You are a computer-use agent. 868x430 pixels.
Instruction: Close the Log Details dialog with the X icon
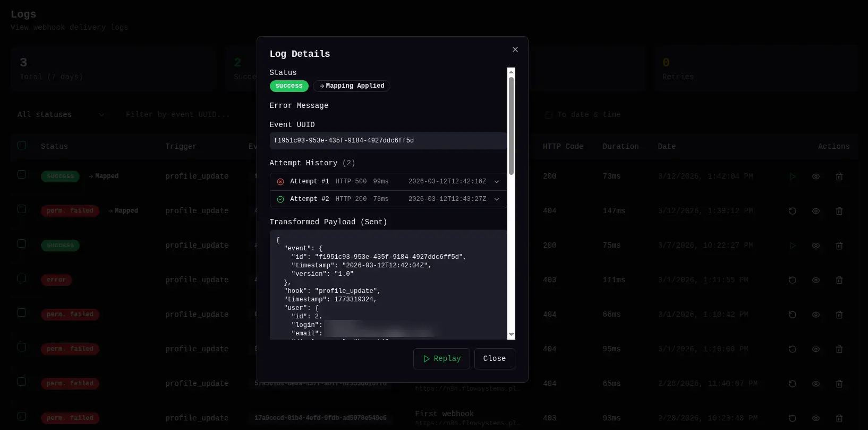click(515, 49)
